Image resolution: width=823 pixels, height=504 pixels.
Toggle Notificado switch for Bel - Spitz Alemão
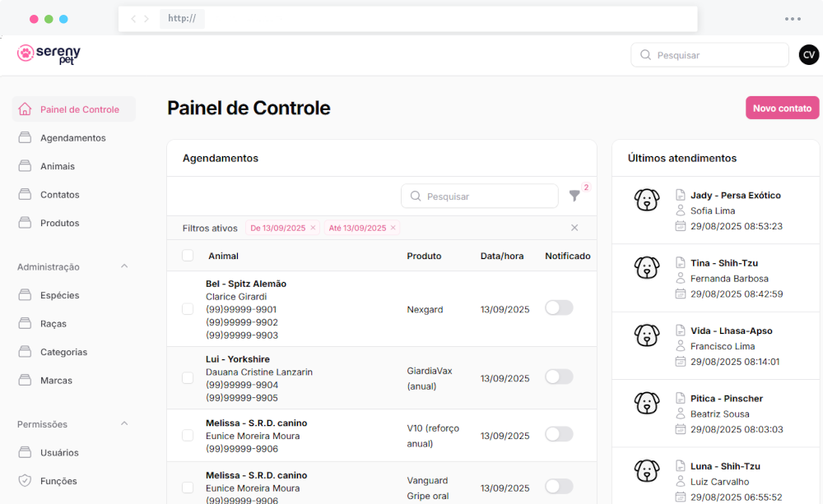(x=559, y=307)
